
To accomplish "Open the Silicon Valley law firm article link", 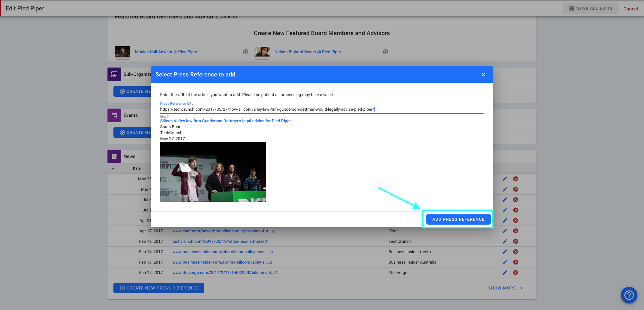I will (225, 121).
